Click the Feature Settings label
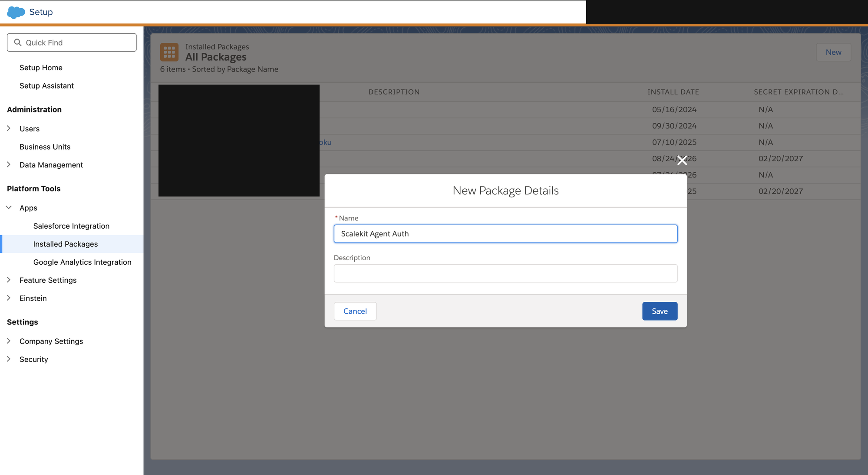This screenshot has height=475, width=868. (x=48, y=280)
